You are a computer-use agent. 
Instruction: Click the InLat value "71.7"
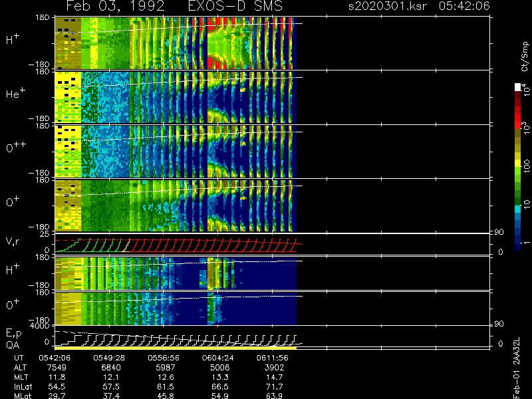tap(275, 386)
